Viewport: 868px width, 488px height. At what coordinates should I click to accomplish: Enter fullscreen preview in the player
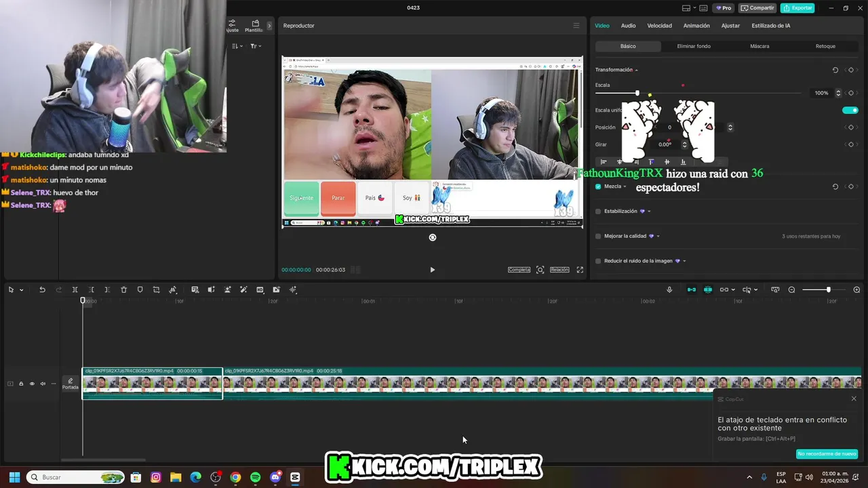coord(580,270)
